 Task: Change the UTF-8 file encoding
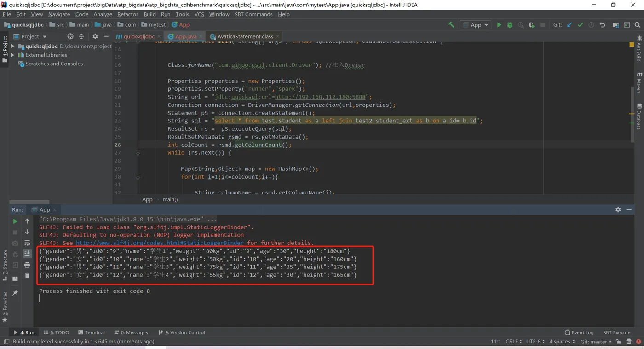(535, 342)
